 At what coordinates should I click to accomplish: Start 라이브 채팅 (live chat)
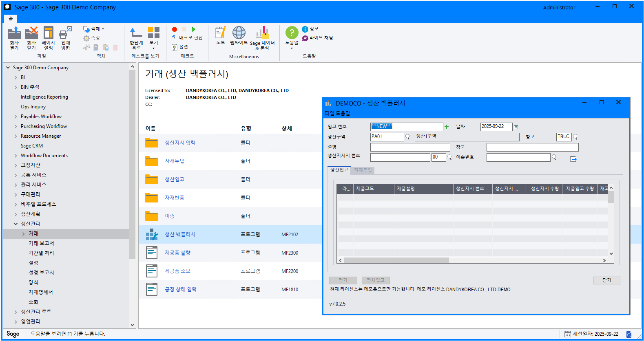coord(317,38)
